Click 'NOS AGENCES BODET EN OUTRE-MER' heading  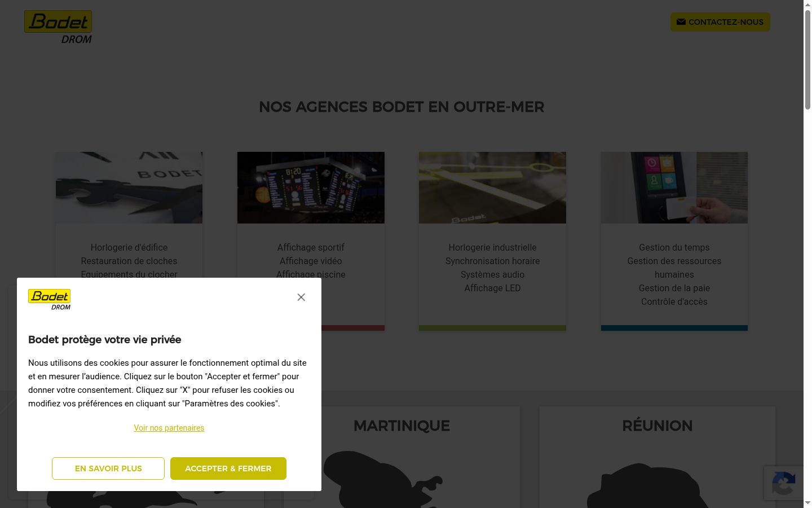(401, 107)
